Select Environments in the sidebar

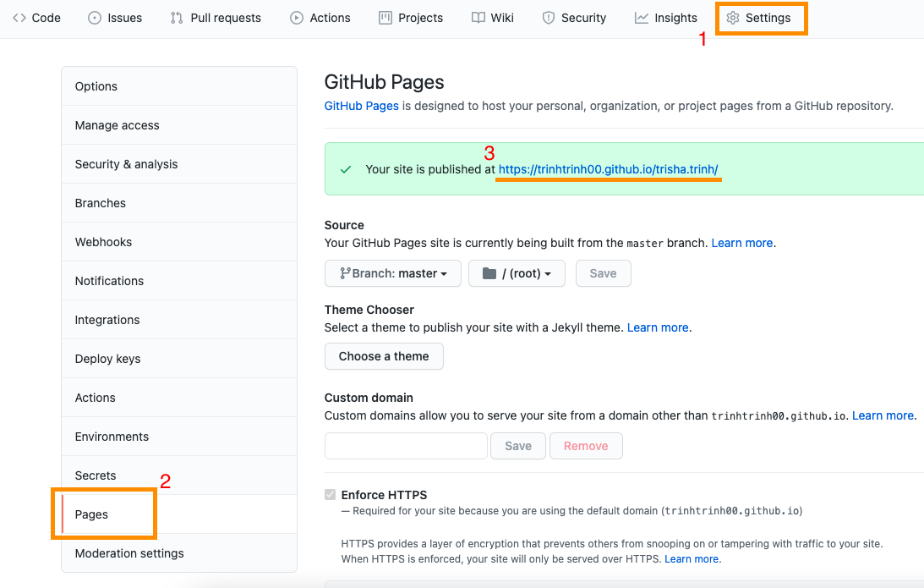click(x=179, y=437)
